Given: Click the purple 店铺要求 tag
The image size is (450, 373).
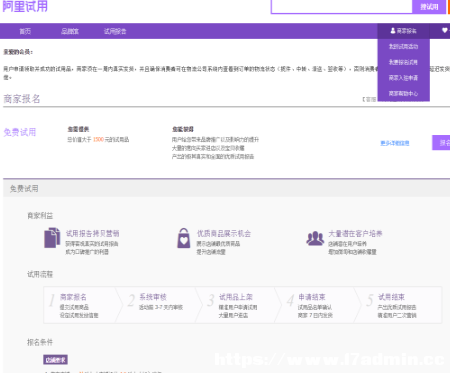Looking at the screenshot, I should click(x=55, y=360).
